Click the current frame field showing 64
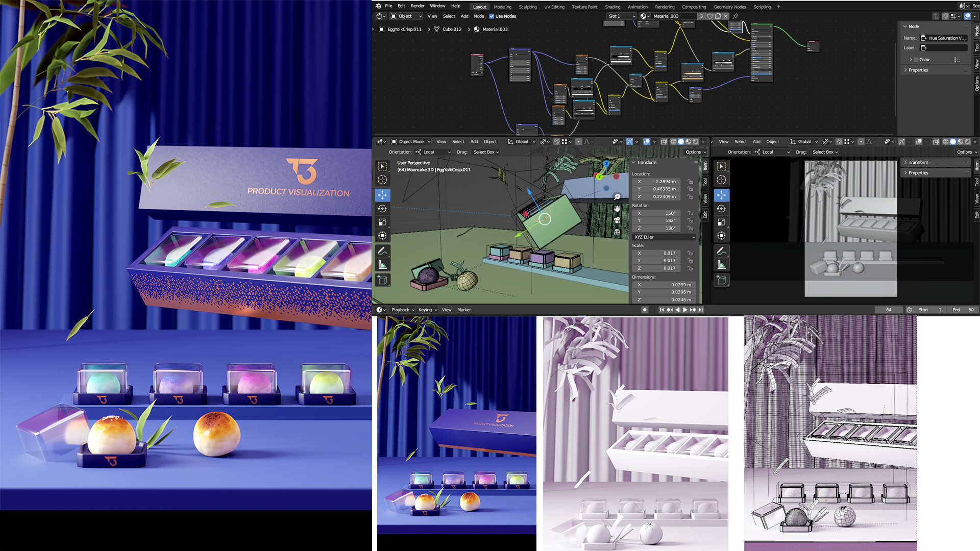The image size is (980, 551). [888, 310]
